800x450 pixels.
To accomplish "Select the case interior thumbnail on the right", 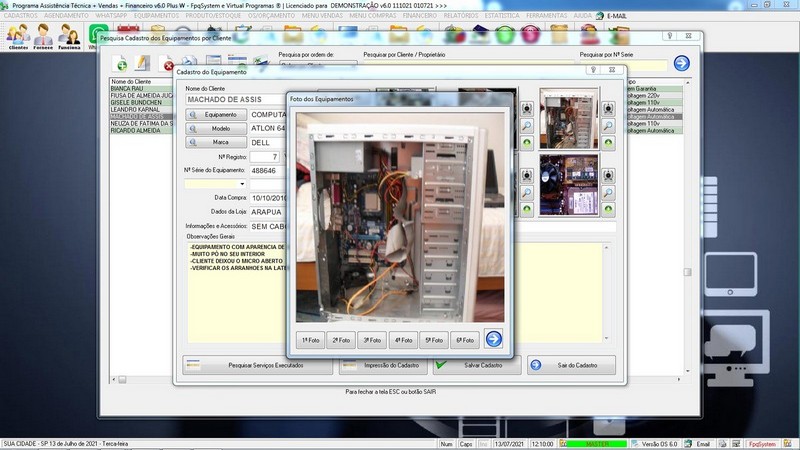I will click(569, 118).
